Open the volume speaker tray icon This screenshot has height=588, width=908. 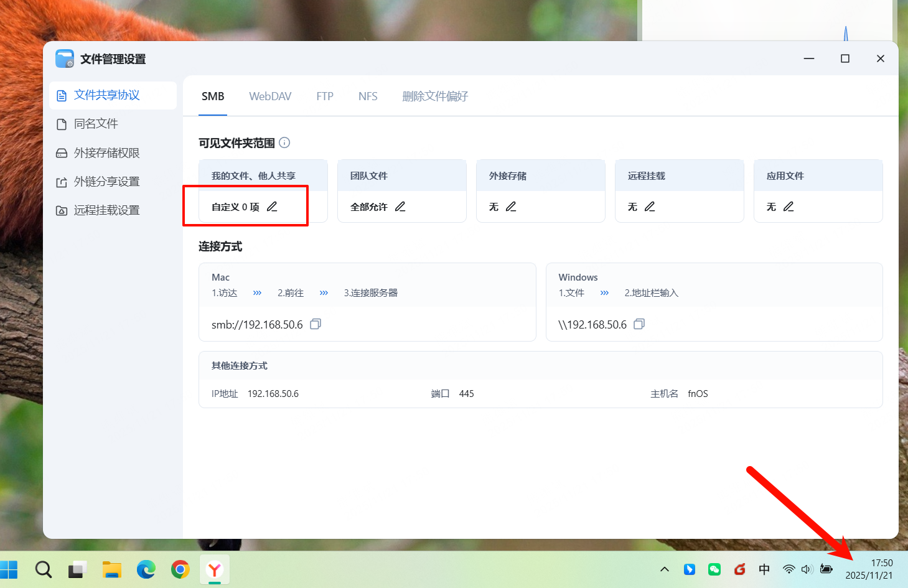coord(807,569)
